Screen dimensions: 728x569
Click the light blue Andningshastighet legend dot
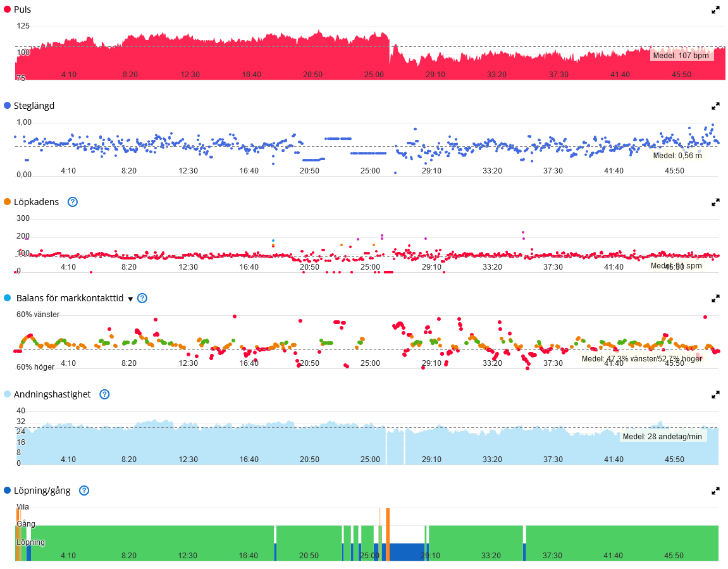(7, 394)
